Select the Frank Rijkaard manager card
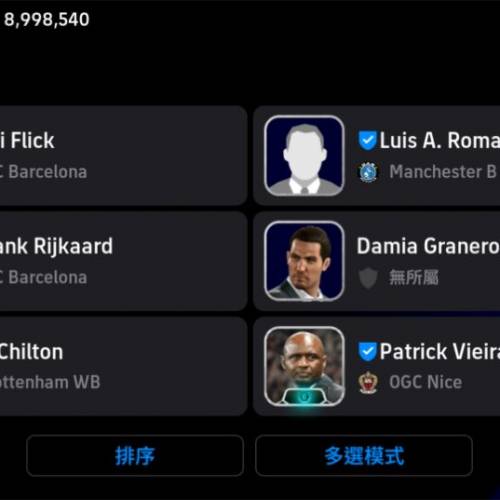The height and width of the screenshot is (500, 500). (123, 261)
